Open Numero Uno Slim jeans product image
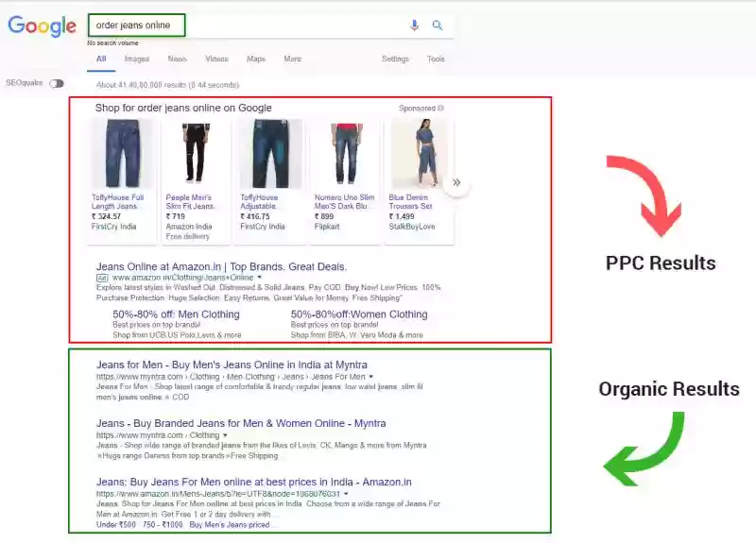 345,154
